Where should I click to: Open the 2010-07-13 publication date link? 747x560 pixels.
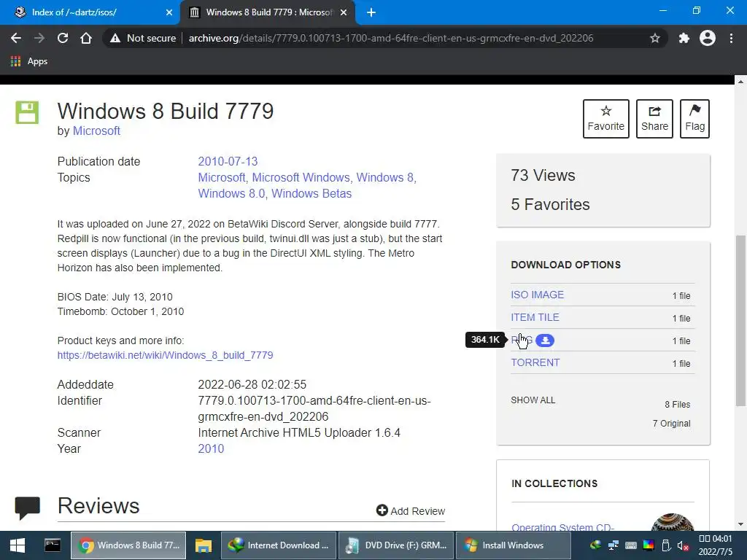[x=228, y=161]
